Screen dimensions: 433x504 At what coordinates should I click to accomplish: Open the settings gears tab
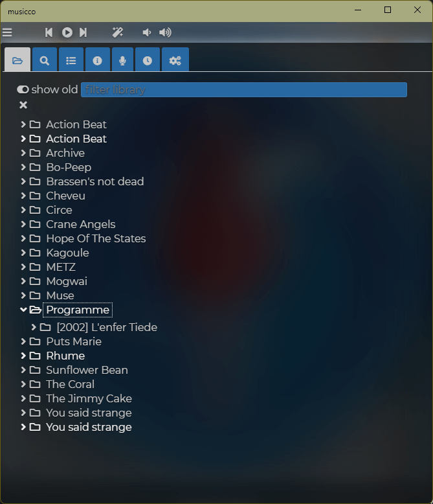175,60
